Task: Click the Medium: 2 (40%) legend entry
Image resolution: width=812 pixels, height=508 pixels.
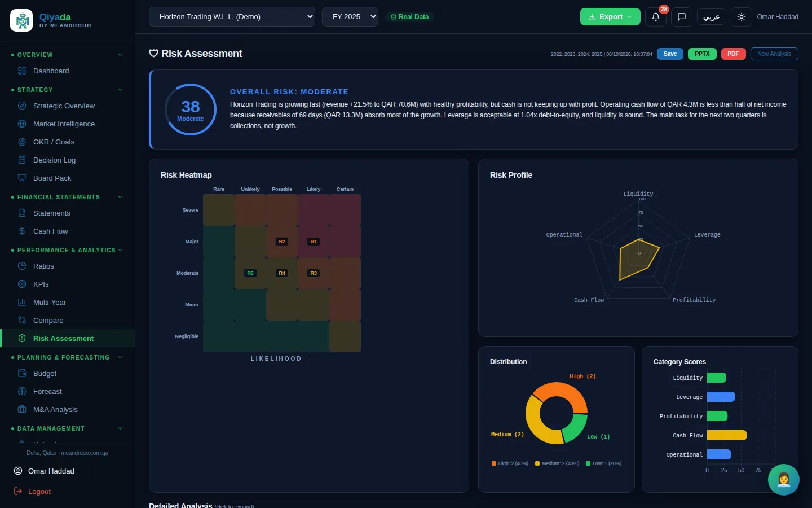Action: coord(557,463)
